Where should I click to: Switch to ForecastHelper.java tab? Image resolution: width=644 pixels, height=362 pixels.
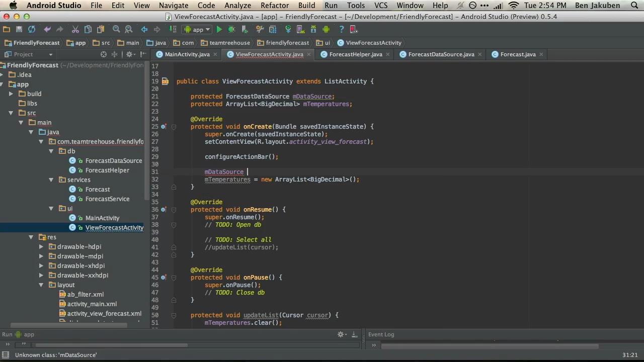tap(356, 54)
